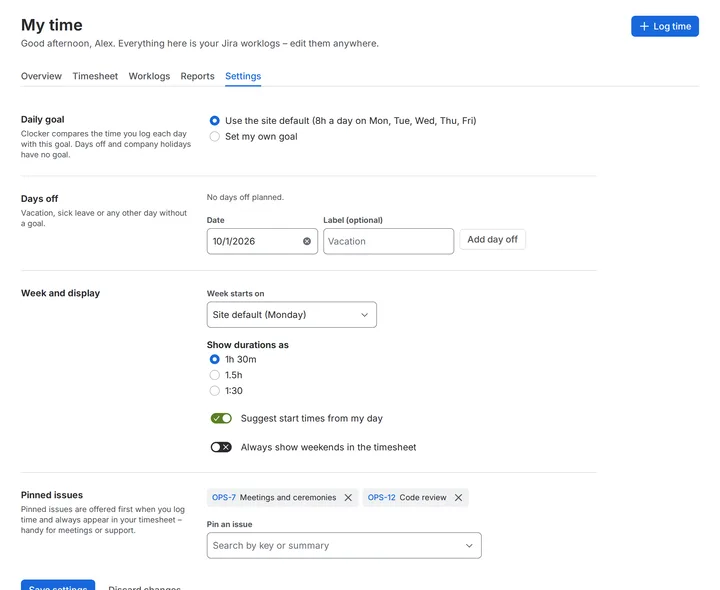Image resolution: width=720 pixels, height=590 pixels.
Task: Click the My time page title
Action: (51, 25)
